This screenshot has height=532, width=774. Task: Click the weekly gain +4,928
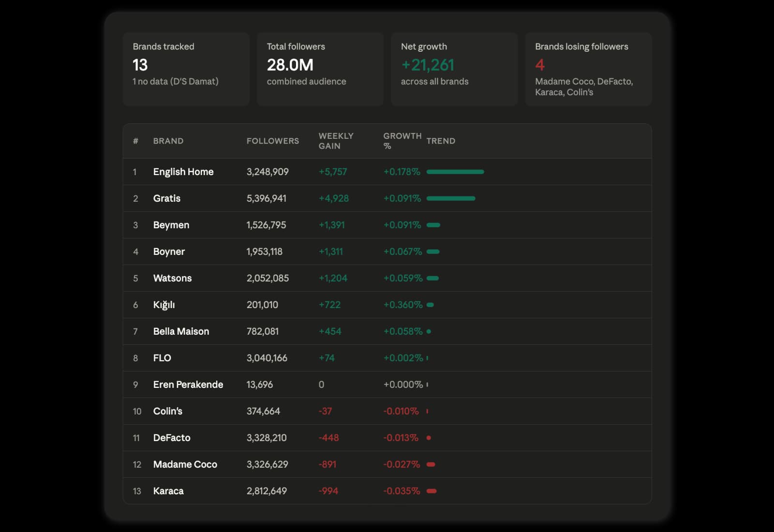[333, 198]
